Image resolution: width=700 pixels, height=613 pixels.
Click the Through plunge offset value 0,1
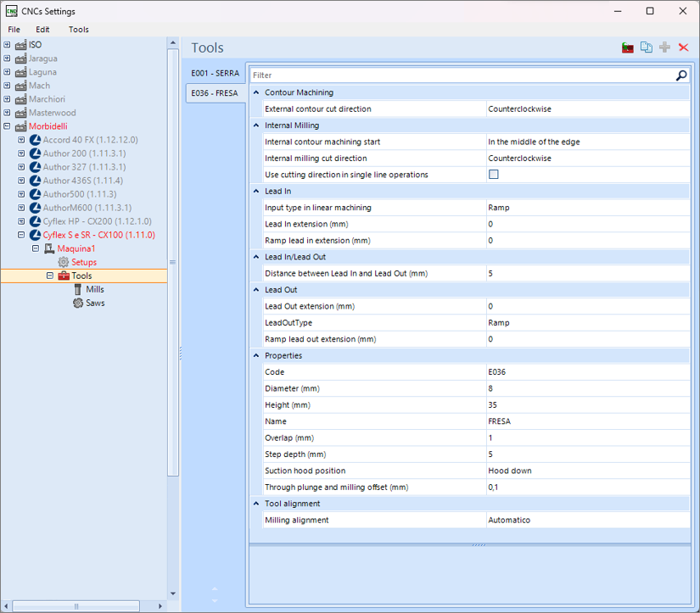(493, 488)
